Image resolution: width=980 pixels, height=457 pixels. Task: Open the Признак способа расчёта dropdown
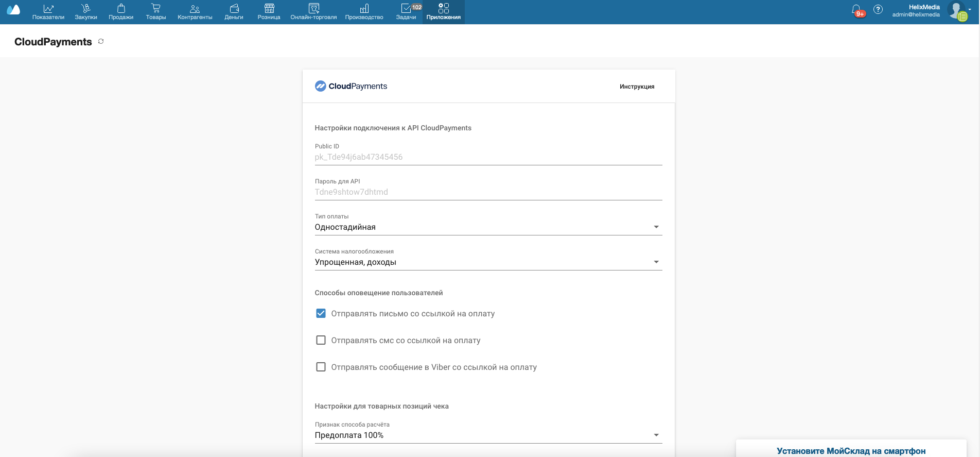(x=488, y=435)
